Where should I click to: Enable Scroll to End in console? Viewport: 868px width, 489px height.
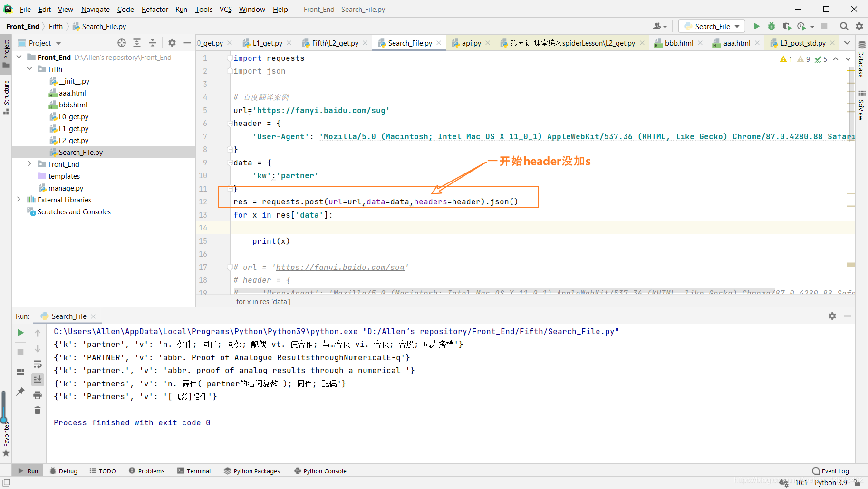pyautogui.click(x=38, y=379)
